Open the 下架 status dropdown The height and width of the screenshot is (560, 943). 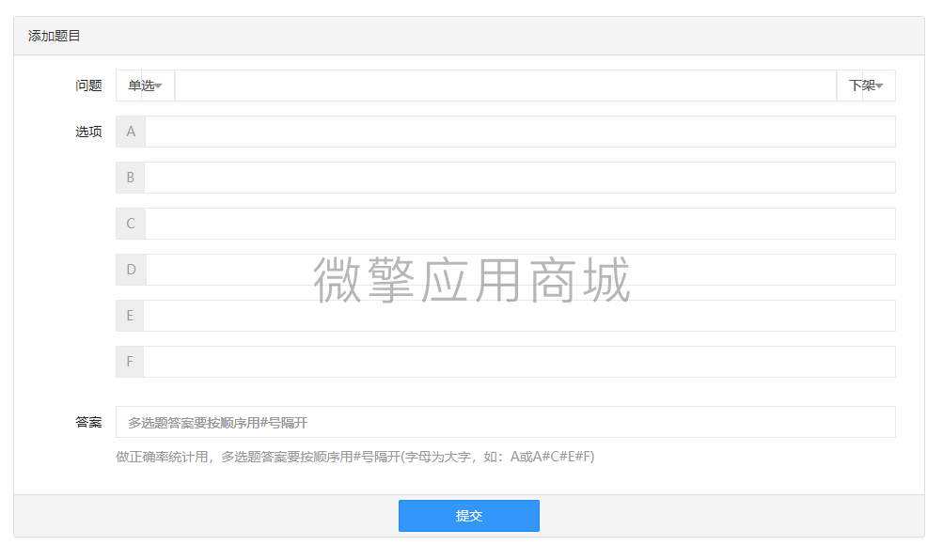coord(865,86)
